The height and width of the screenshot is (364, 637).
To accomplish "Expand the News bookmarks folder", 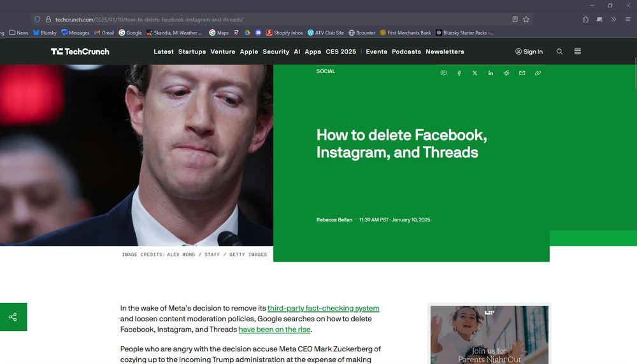I will (18, 32).
